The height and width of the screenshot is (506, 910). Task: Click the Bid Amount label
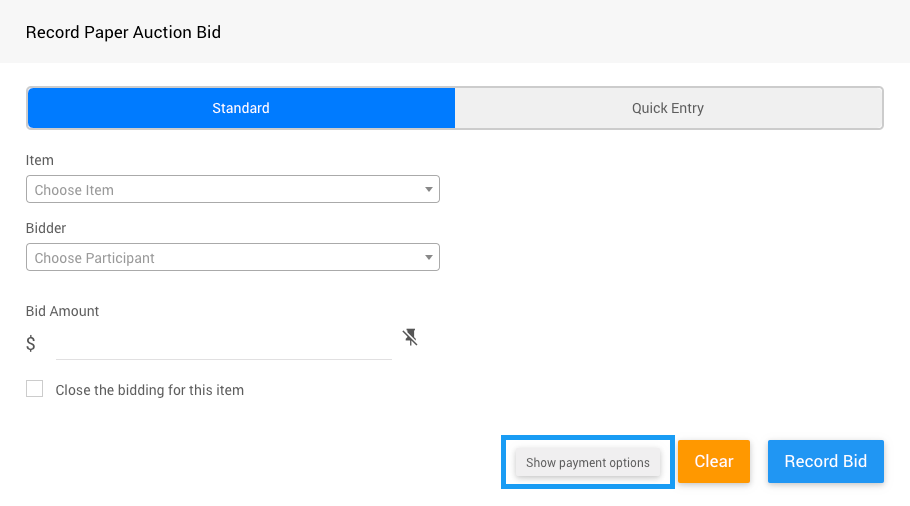(x=63, y=311)
